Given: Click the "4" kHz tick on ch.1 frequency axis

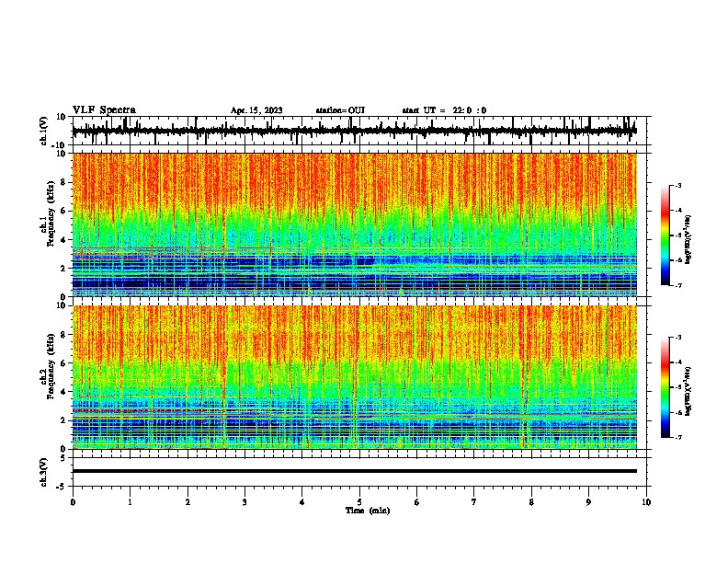Looking at the screenshot, I should [63, 240].
